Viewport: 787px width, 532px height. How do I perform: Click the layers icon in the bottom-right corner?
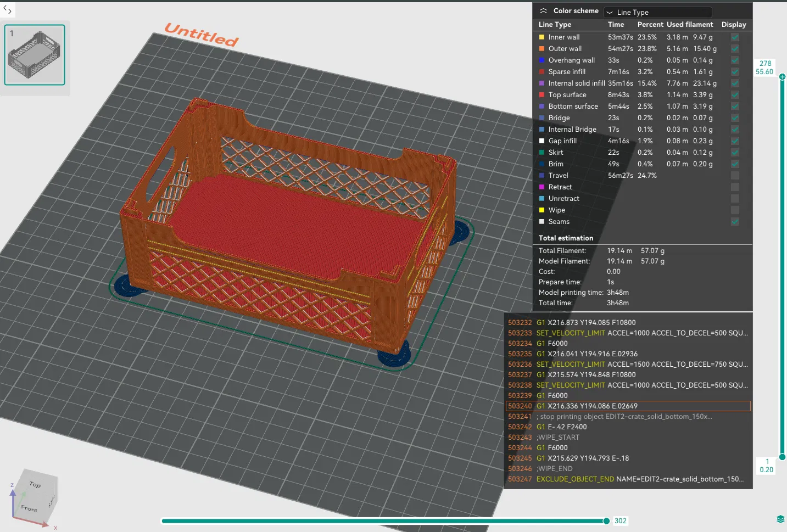pos(780,519)
